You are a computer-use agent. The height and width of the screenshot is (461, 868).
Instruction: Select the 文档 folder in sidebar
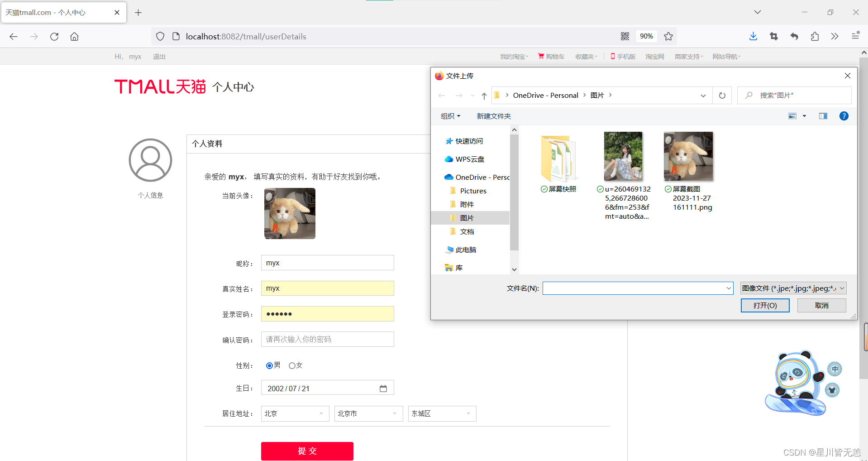pos(463,231)
